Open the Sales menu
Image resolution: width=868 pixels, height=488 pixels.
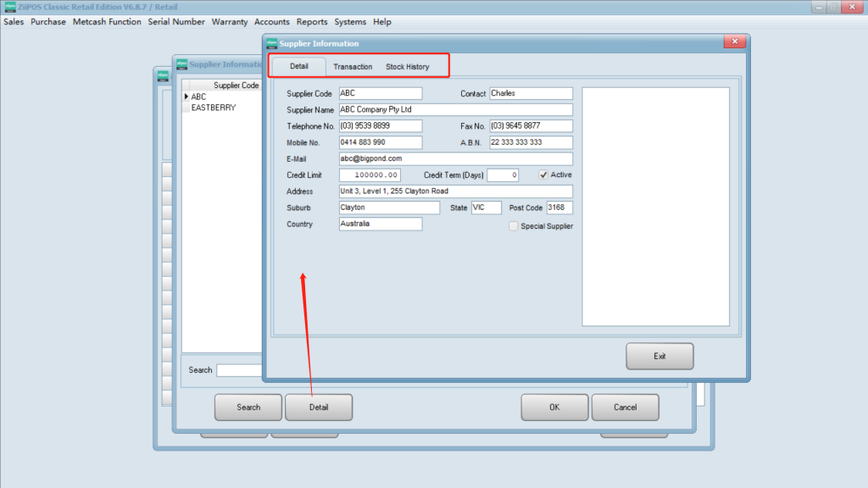(x=14, y=22)
